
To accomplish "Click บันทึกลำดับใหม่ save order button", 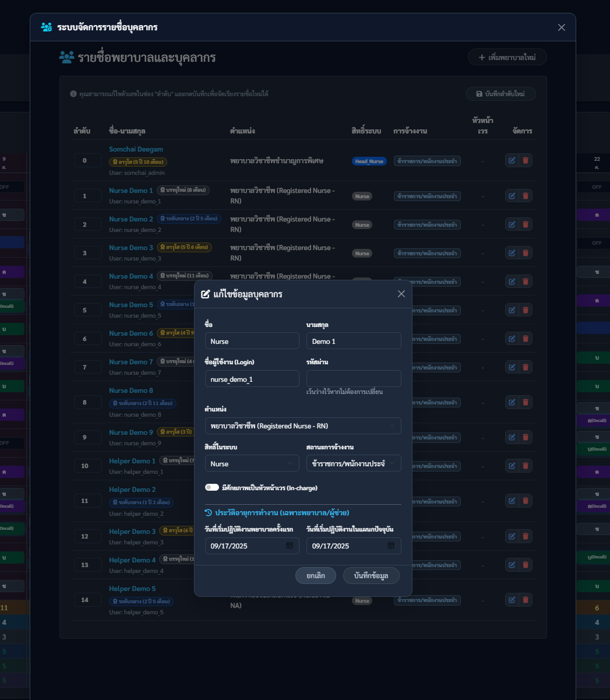I will click(500, 94).
